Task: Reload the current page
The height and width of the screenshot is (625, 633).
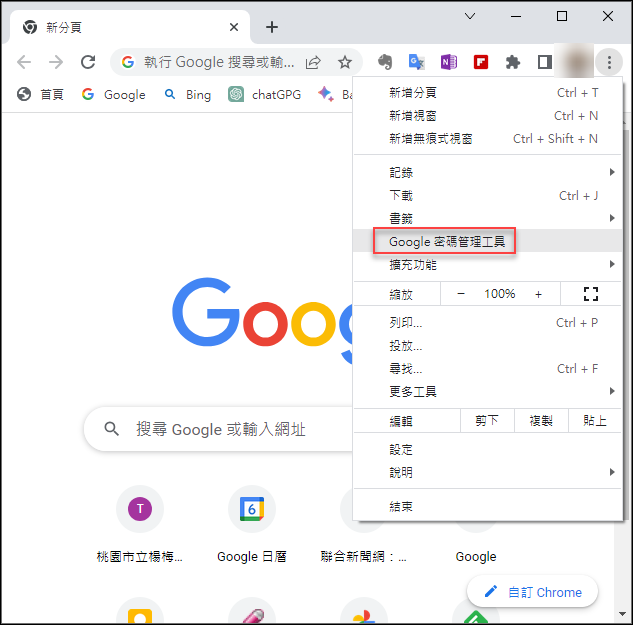Action: tap(88, 62)
